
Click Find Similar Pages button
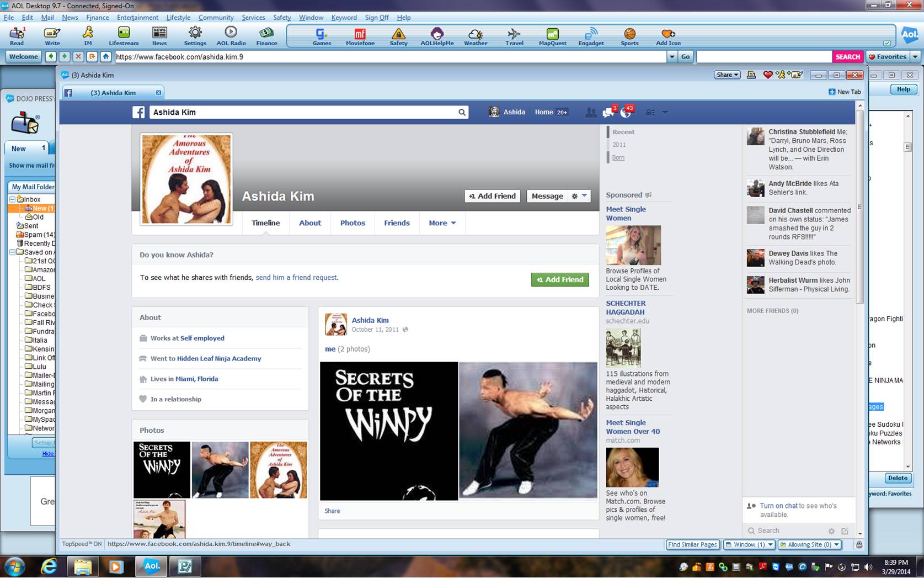coord(692,544)
